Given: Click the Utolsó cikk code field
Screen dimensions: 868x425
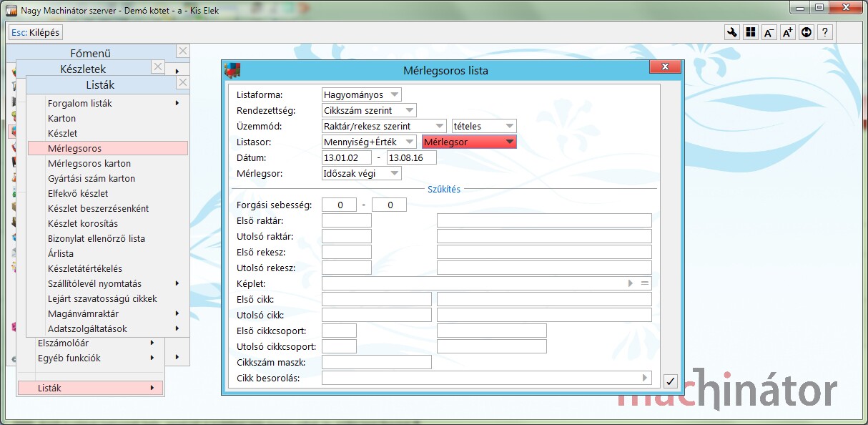Looking at the screenshot, I should click(377, 315).
